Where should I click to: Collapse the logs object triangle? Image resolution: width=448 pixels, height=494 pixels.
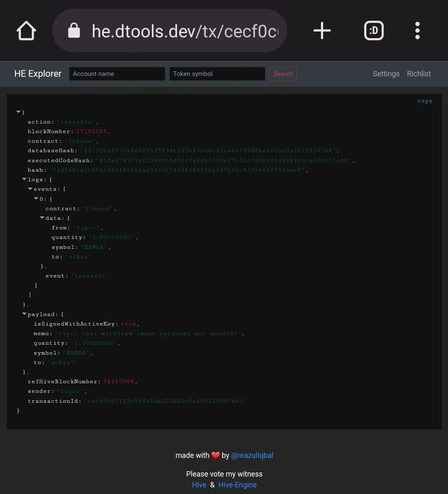coord(24,179)
